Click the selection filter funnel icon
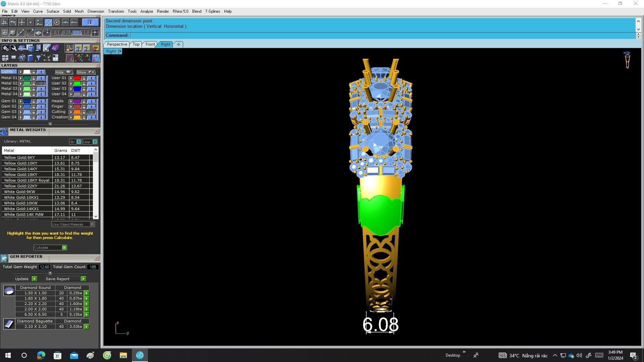The width and height of the screenshot is (644, 362). pos(38,58)
